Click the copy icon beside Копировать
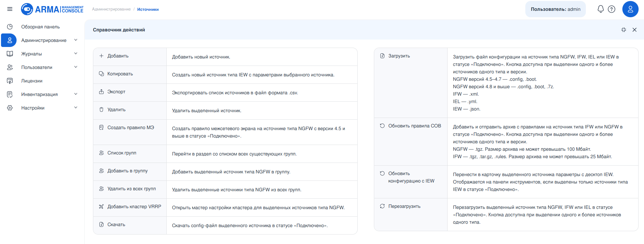 tap(101, 74)
